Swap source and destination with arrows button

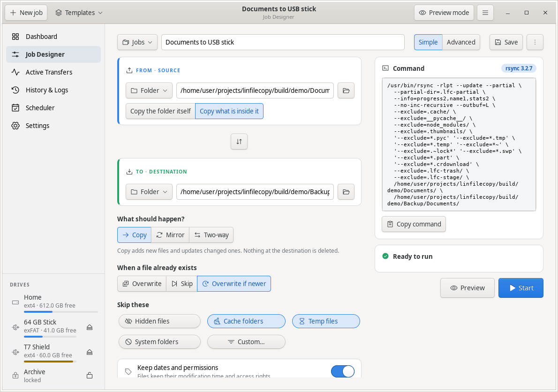click(x=239, y=142)
